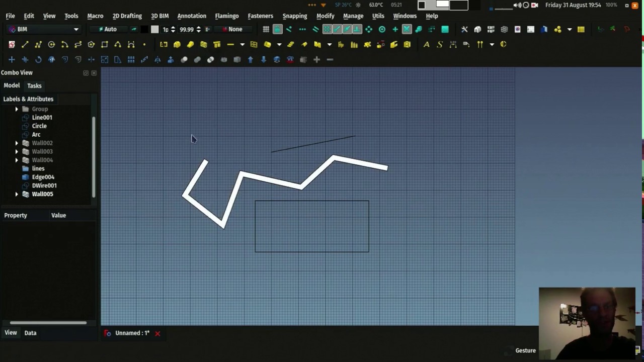Toggle the teal snap intersection X button
The width and height of the screenshot is (644, 362).
pos(407,30)
